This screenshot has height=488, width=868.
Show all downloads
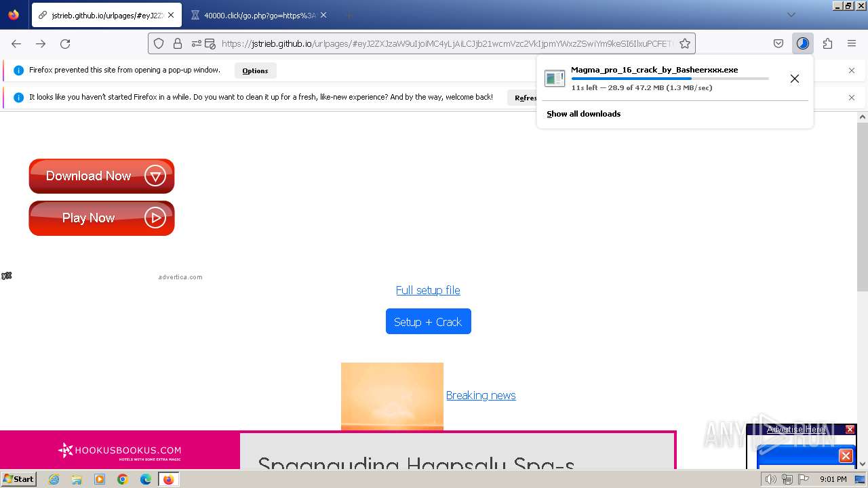[x=584, y=114]
